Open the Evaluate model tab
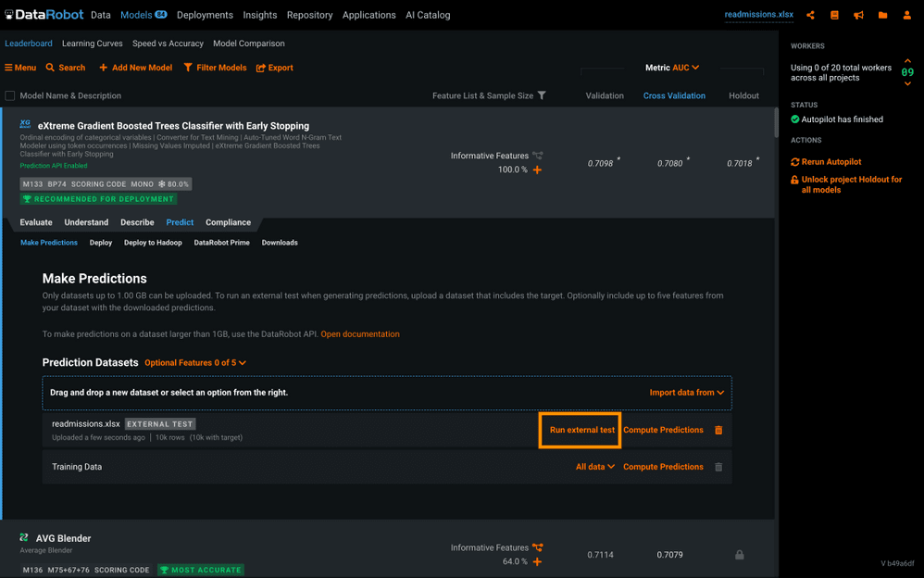The height and width of the screenshot is (578, 924). click(x=36, y=222)
